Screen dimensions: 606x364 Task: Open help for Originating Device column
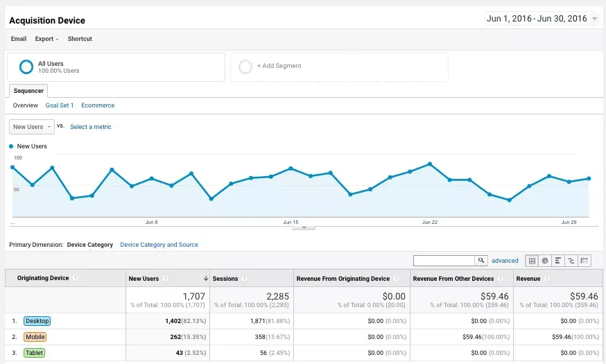tap(76, 278)
